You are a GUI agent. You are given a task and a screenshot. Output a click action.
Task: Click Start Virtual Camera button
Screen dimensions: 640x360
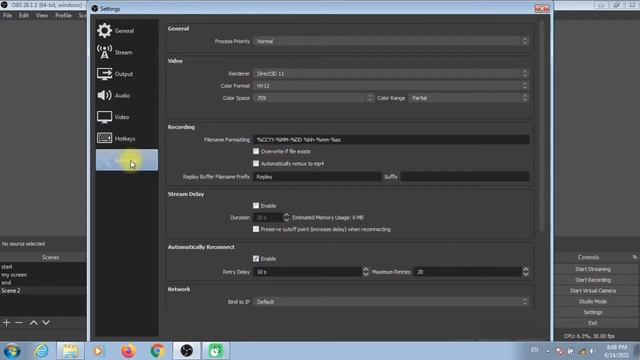[x=593, y=291]
